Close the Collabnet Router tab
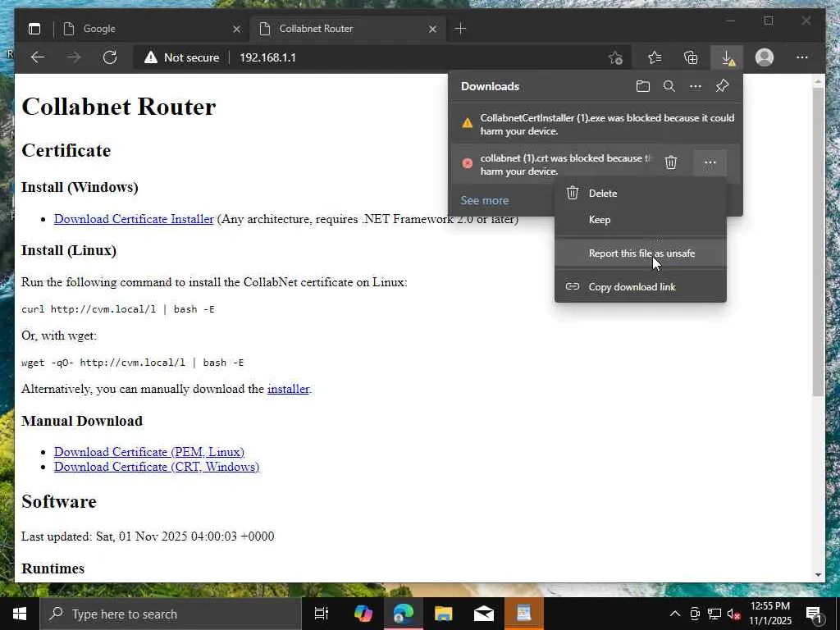This screenshot has height=630, width=840. coord(432,29)
